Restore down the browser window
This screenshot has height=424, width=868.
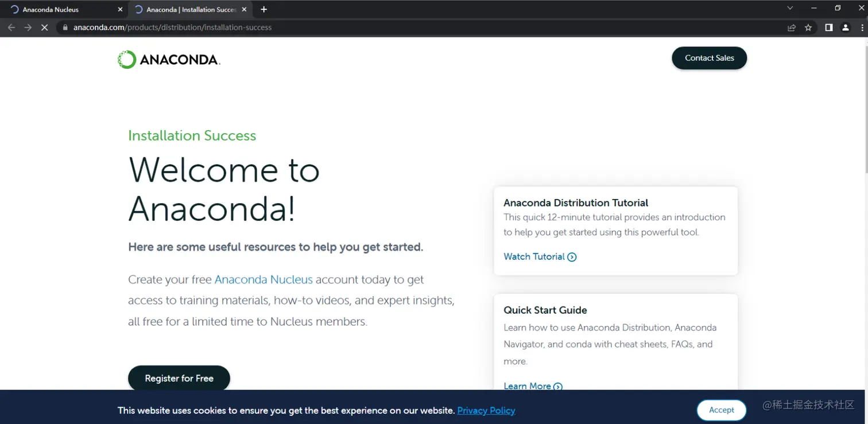[x=838, y=8]
